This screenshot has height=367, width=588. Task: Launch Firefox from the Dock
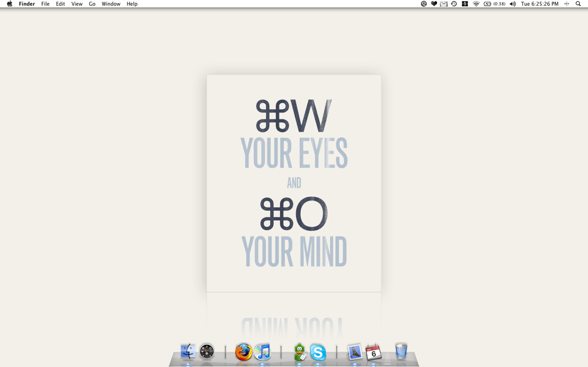pos(243,352)
